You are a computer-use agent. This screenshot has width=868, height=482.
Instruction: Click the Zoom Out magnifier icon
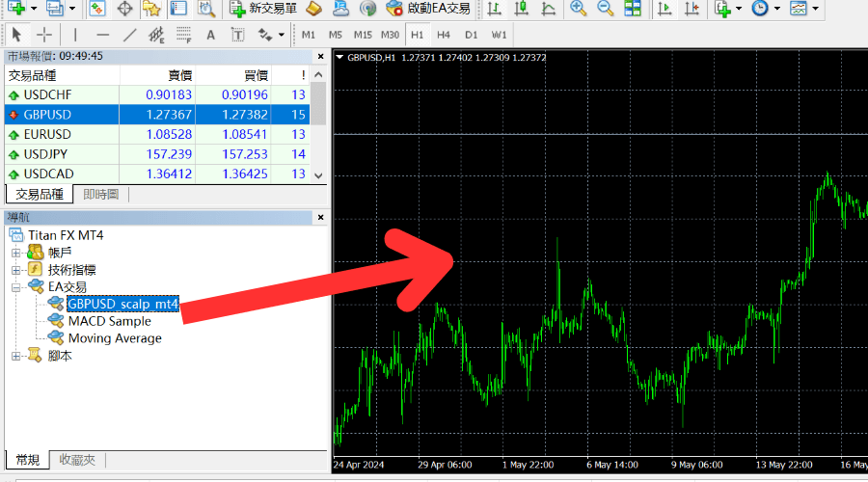pyautogui.click(x=606, y=9)
